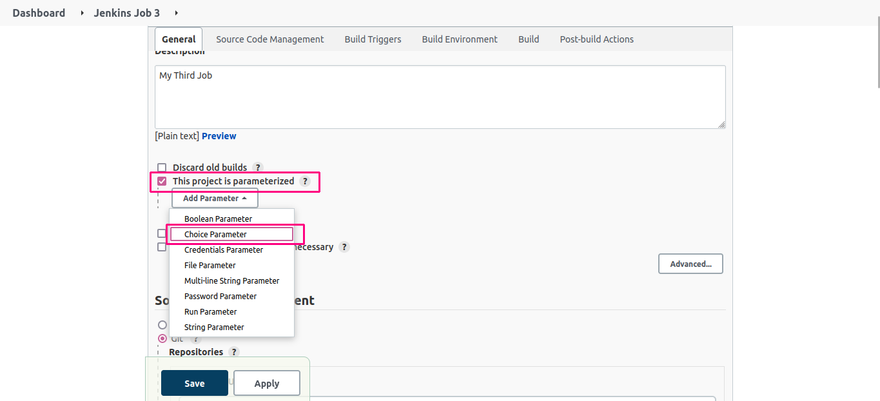880x401 pixels.
Task: Go to Jenkins Job 3 breadcrumb
Action: click(x=127, y=12)
